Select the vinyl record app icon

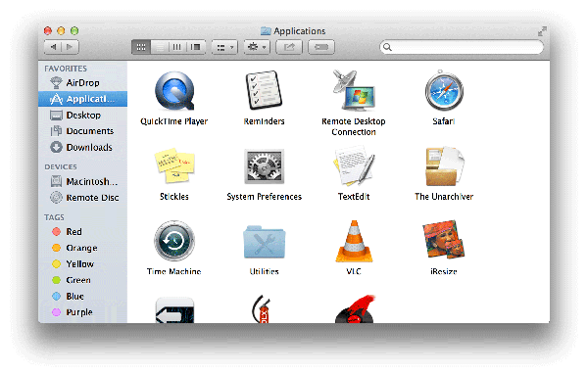[355, 309]
